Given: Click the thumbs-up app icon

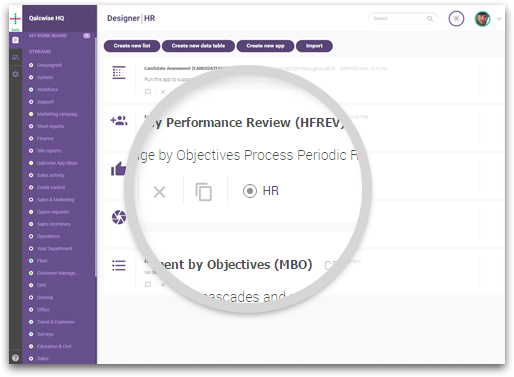Looking at the screenshot, I should (119, 169).
